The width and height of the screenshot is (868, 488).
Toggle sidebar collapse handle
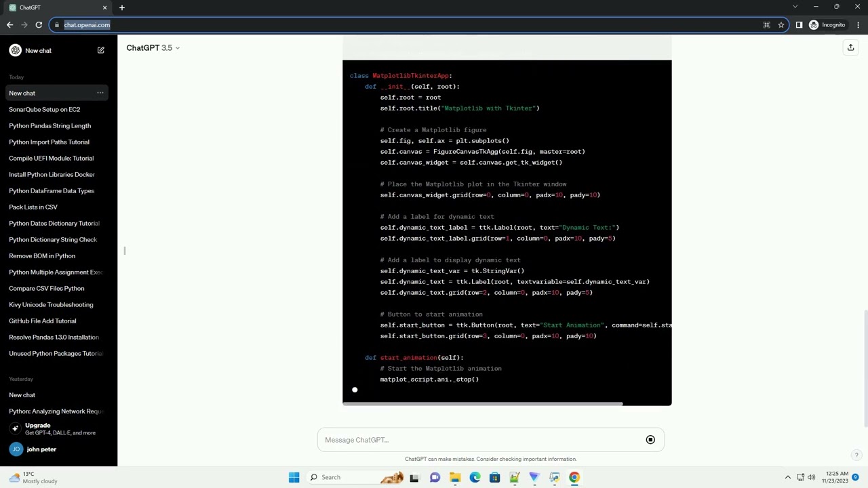coord(125,251)
